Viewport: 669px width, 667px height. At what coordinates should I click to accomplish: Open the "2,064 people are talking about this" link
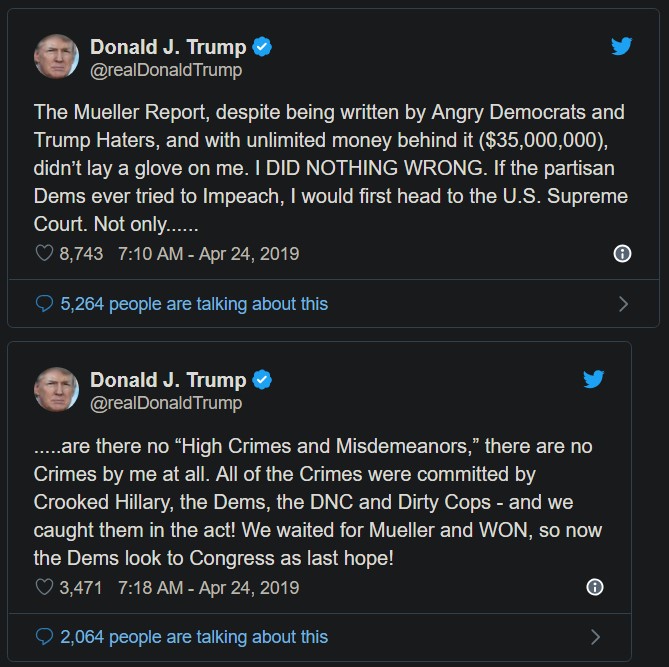[x=194, y=636]
